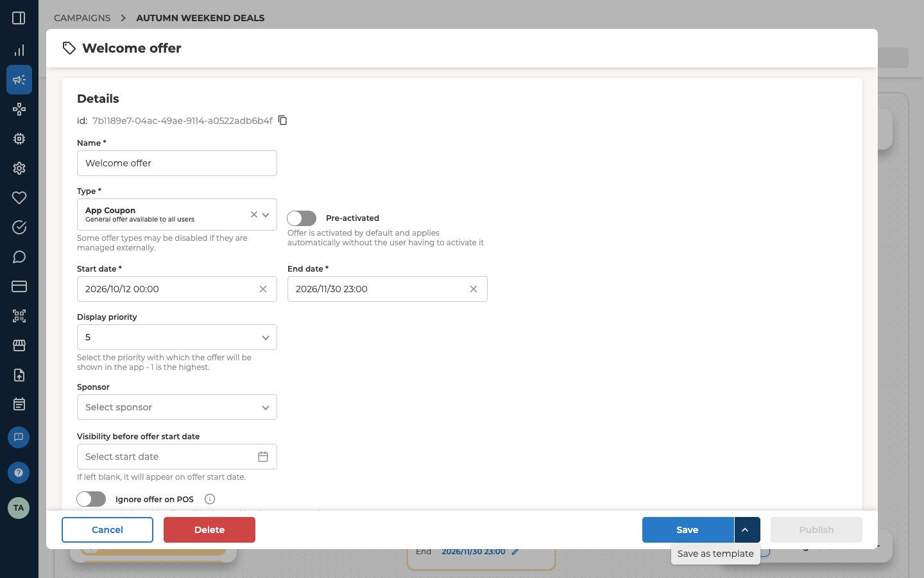Expand the Type dropdown chevron
The height and width of the screenshot is (578, 924).
click(266, 215)
